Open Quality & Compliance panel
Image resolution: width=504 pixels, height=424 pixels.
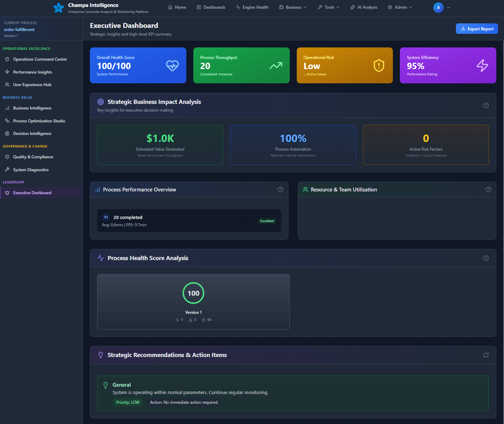pyautogui.click(x=33, y=157)
